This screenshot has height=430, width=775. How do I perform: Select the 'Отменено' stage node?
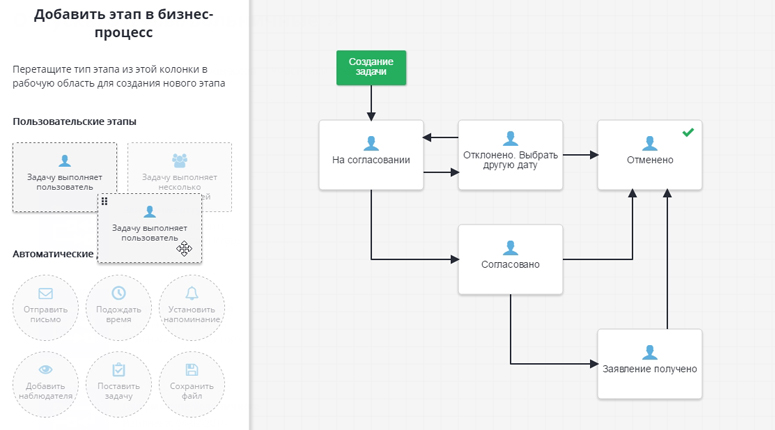pos(650,155)
